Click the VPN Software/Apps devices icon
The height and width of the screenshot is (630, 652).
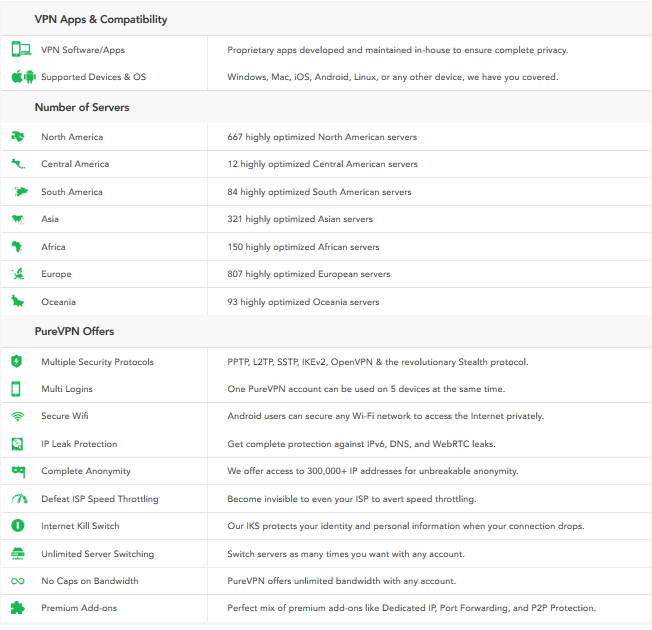pyautogui.click(x=21, y=49)
